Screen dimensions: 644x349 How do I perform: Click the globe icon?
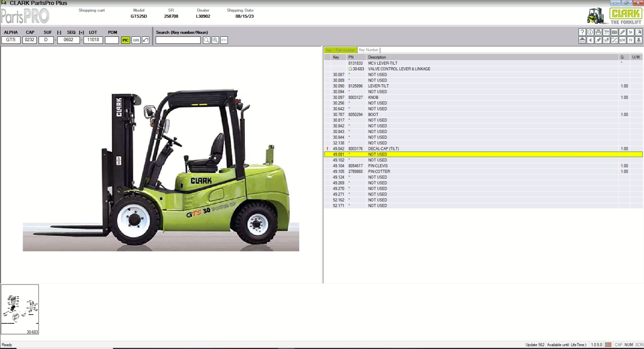(639, 32)
